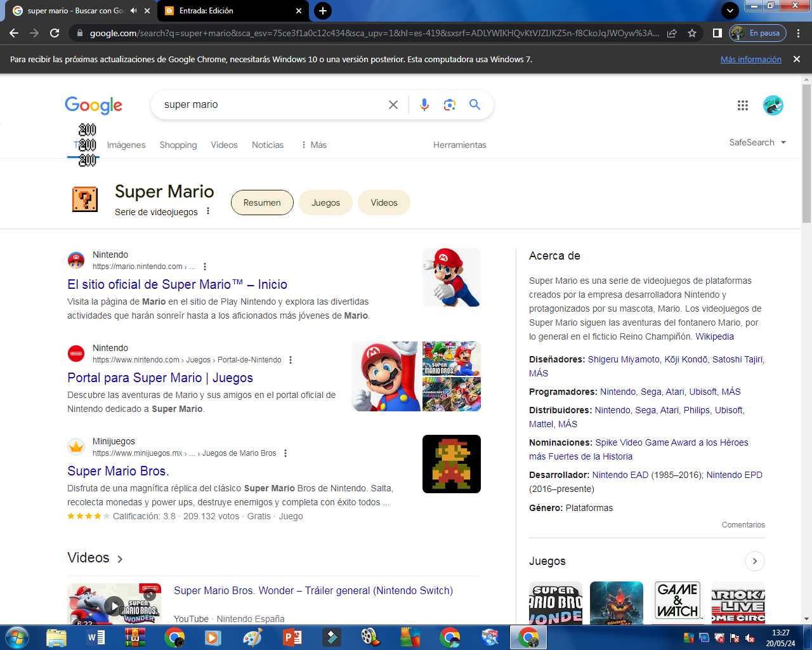Open Windows Explorer folder in taskbar
The height and width of the screenshot is (650, 812).
(x=56, y=637)
